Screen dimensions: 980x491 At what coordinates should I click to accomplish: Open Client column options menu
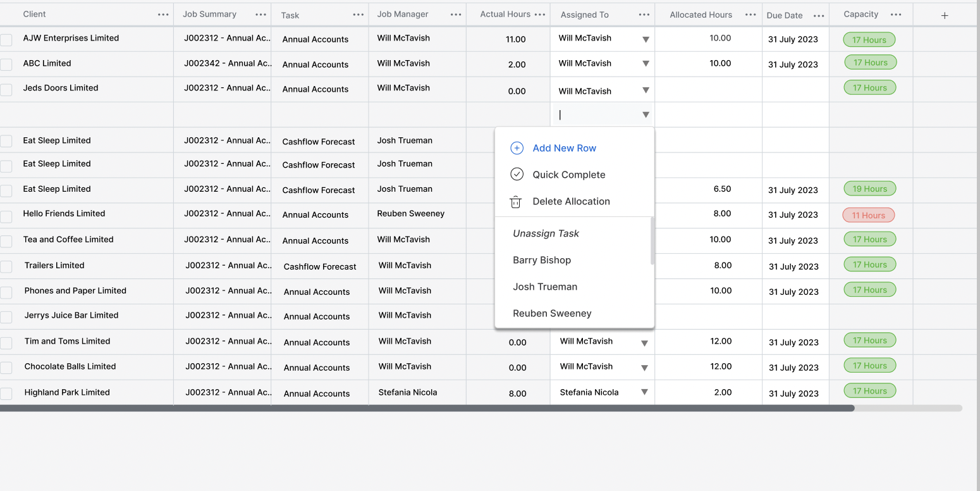click(x=163, y=15)
